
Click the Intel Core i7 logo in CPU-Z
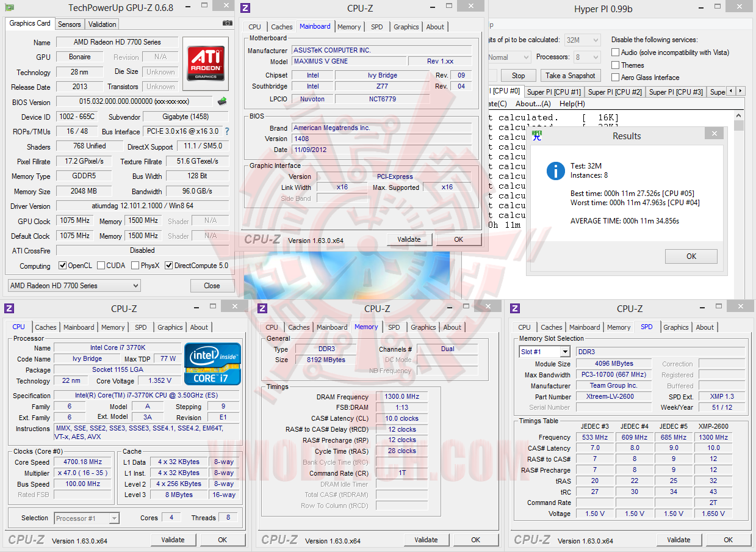coord(212,363)
